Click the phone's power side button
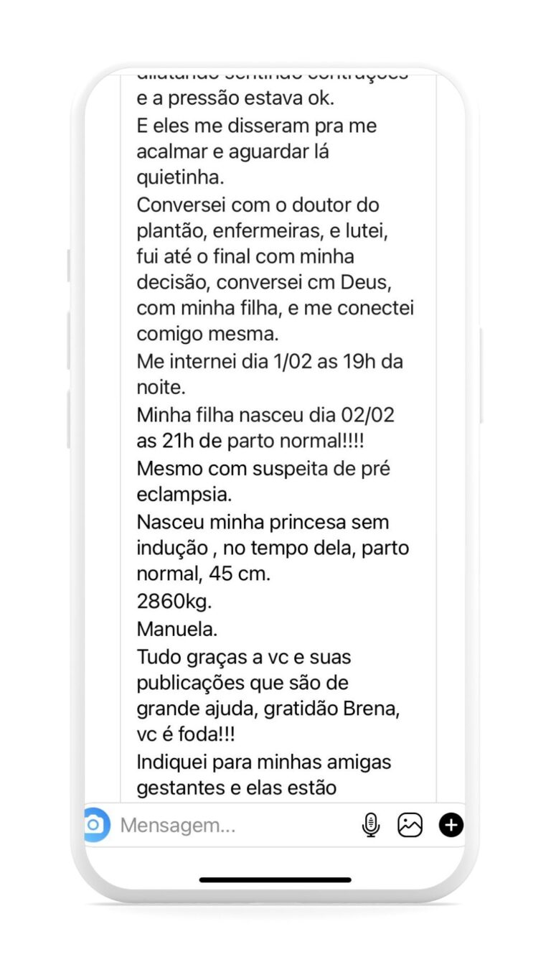551x980 pixels. click(480, 375)
